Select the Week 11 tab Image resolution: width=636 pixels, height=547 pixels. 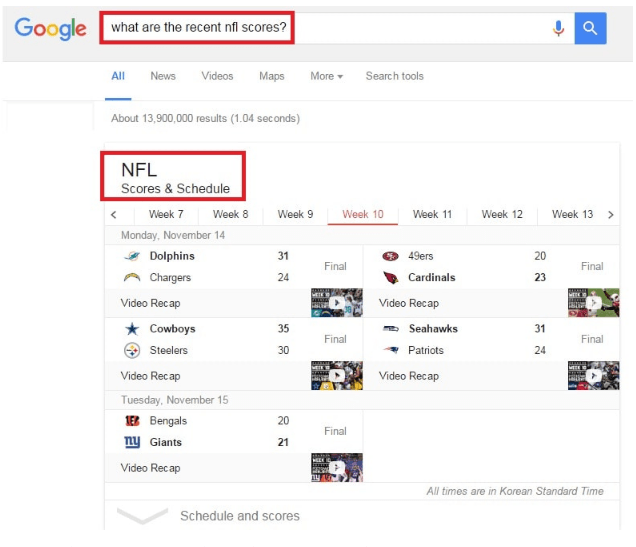432,215
